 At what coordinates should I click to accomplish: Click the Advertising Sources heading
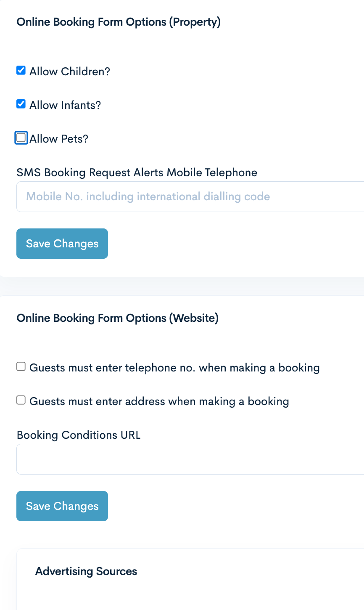pyautogui.click(x=86, y=571)
